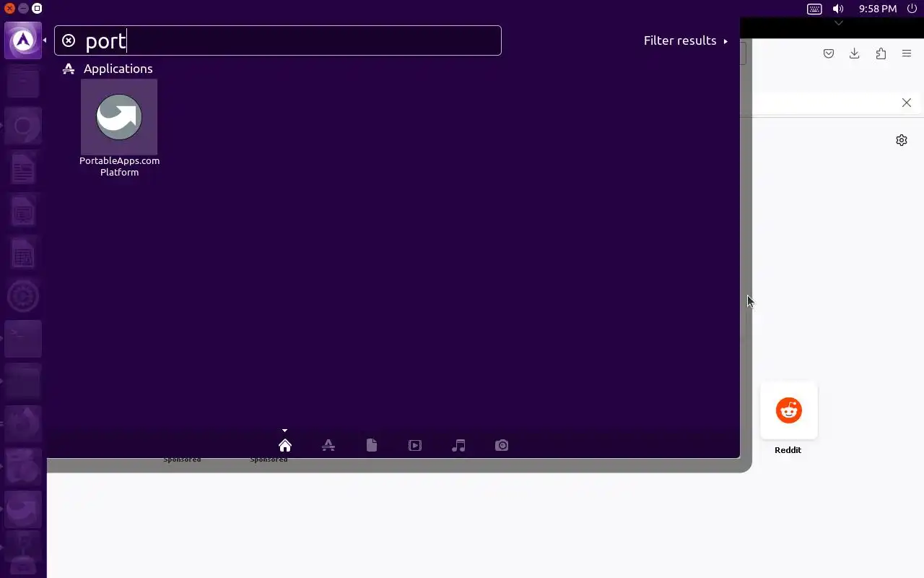
Task: Switch to the Music lens
Action: 458,445
